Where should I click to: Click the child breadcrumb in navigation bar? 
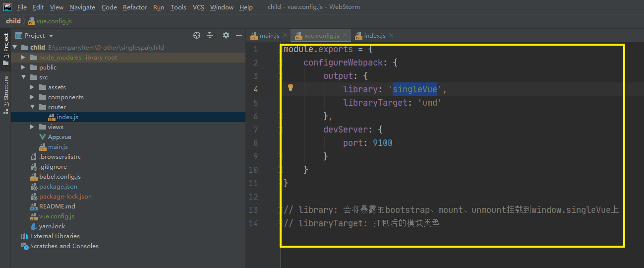13,21
